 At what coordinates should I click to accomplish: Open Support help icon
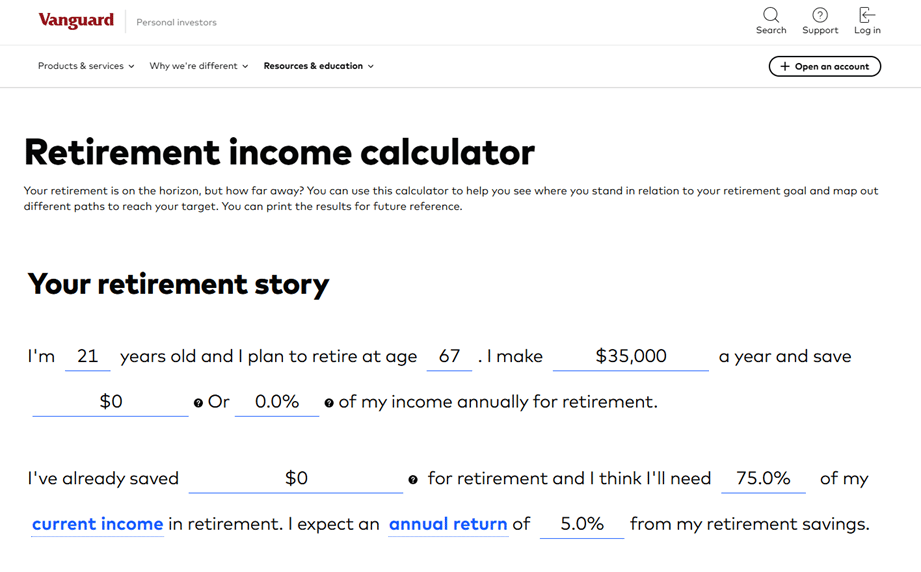point(820,15)
